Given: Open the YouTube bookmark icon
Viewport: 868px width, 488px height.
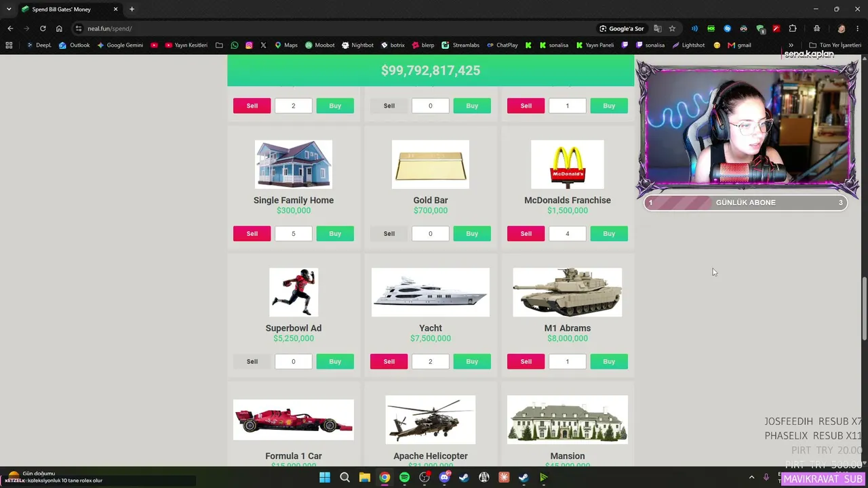Looking at the screenshot, I should 154,45.
